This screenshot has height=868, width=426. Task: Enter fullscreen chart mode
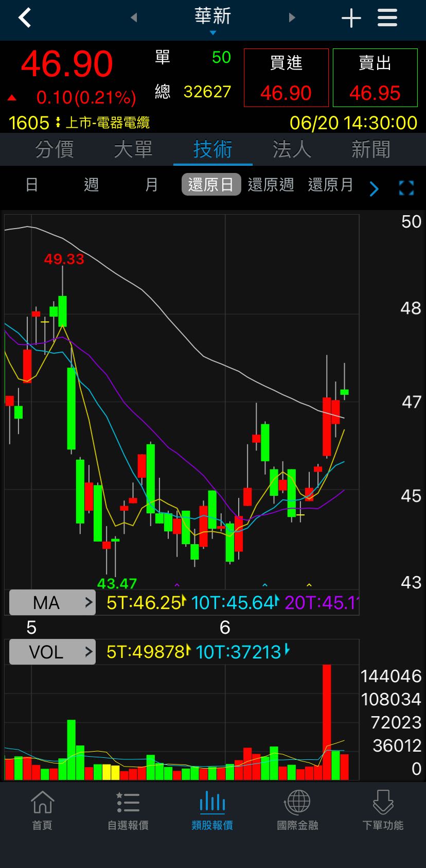(x=406, y=188)
